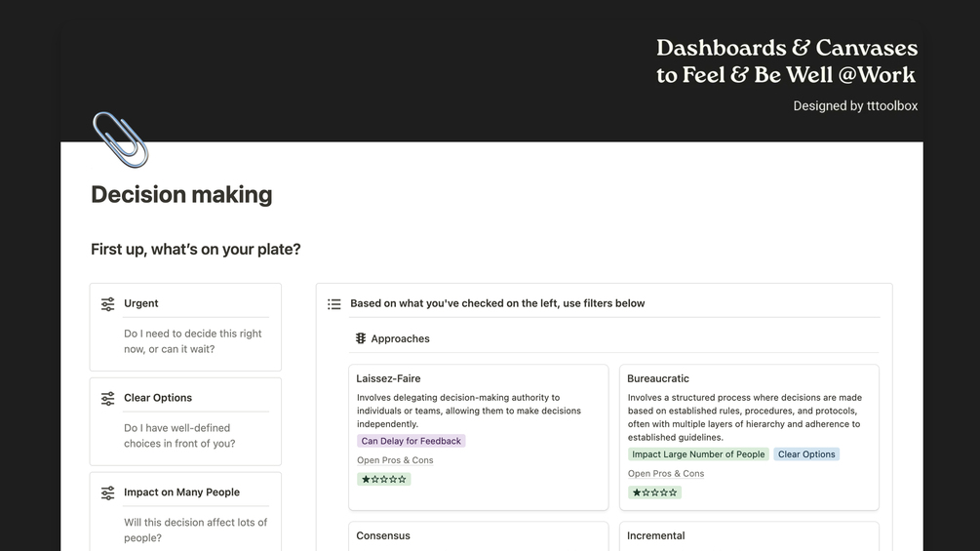
Task: Click the slider icon beside Urgent
Action: pos(108,304)
